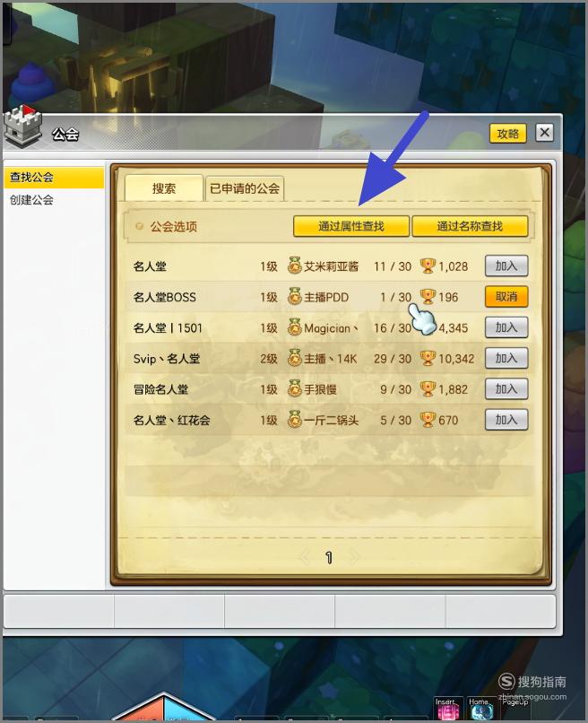Open 创建公会 in the sidebar

click(x=31, y=200)
